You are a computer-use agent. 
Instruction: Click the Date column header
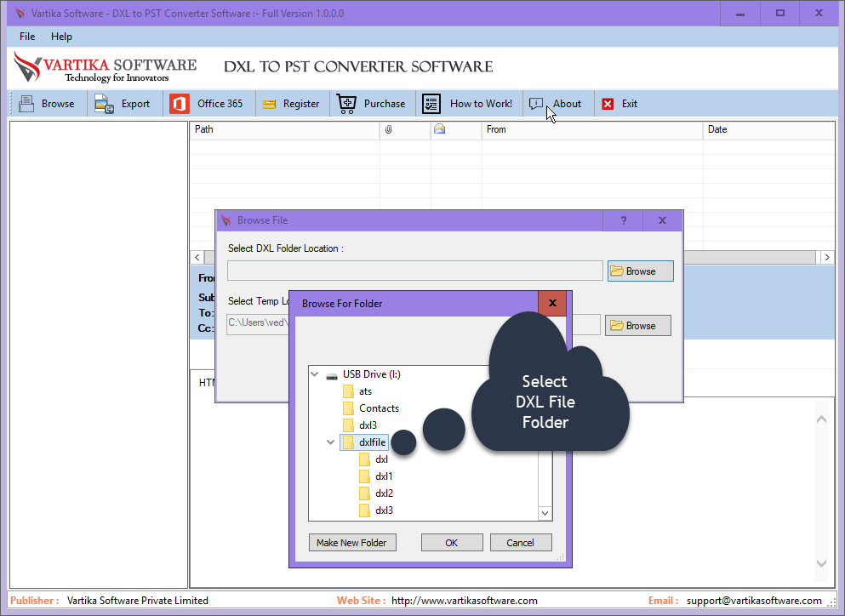[x=768, y=129]
